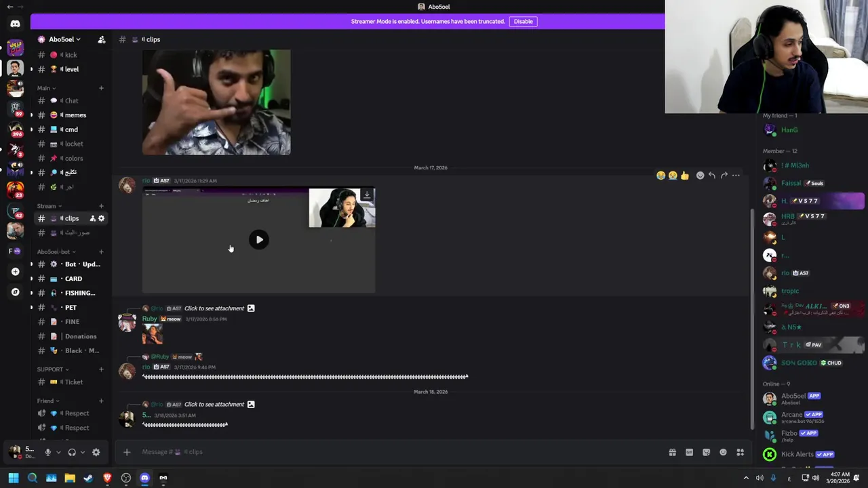Click attachment plus button in message bar
The width and height of the screenshot is (868, 488).
click(127, 452)
